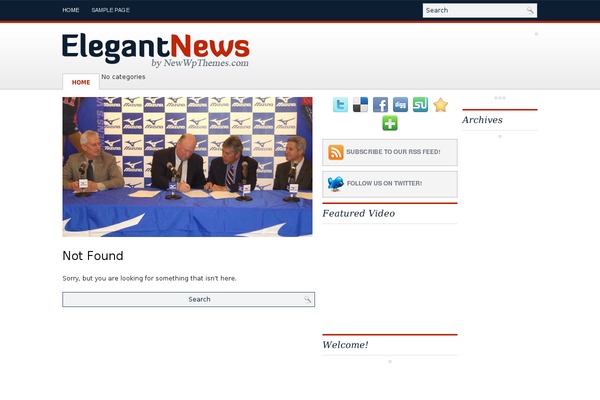Image resolution: width=600 pixels, height=400 pixels.
Task: Click the press conference featured image
Action: coord(188,167)
